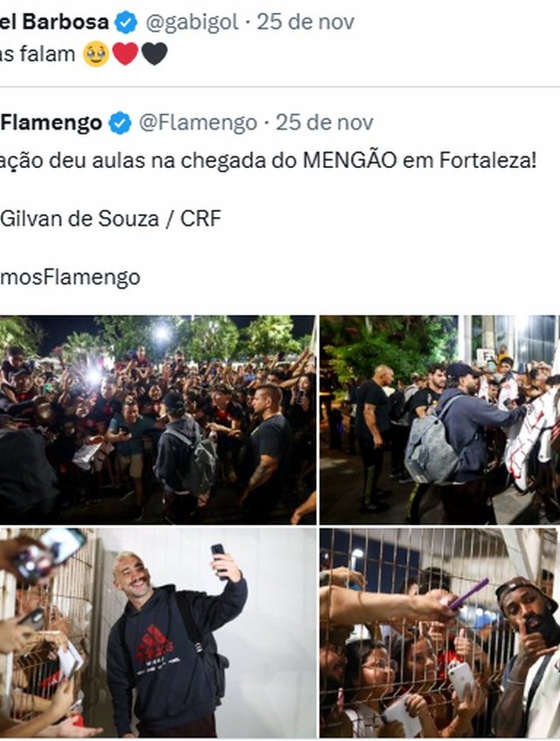Image resolution: width=560 pixels, height=741 pixels.
Task: Click the word MENGÃO in the quoted tweet
Action: pyautogui.click(x=350, y=160)
